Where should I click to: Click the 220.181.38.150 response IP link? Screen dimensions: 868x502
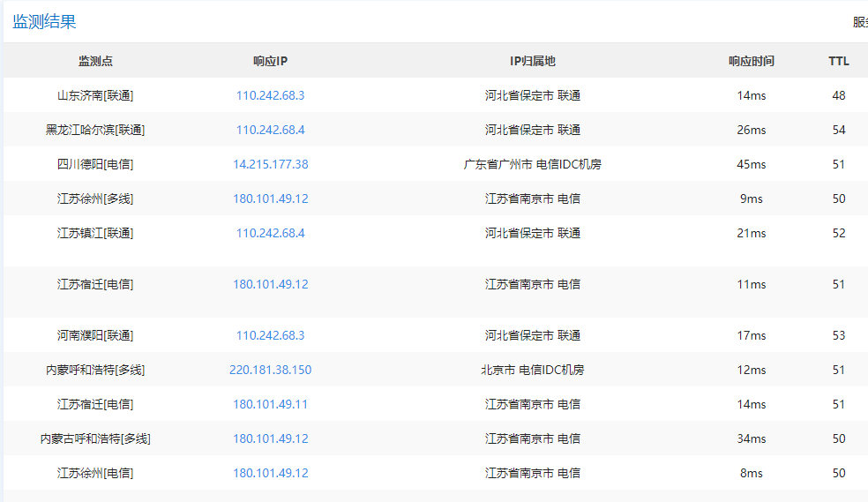270,369
